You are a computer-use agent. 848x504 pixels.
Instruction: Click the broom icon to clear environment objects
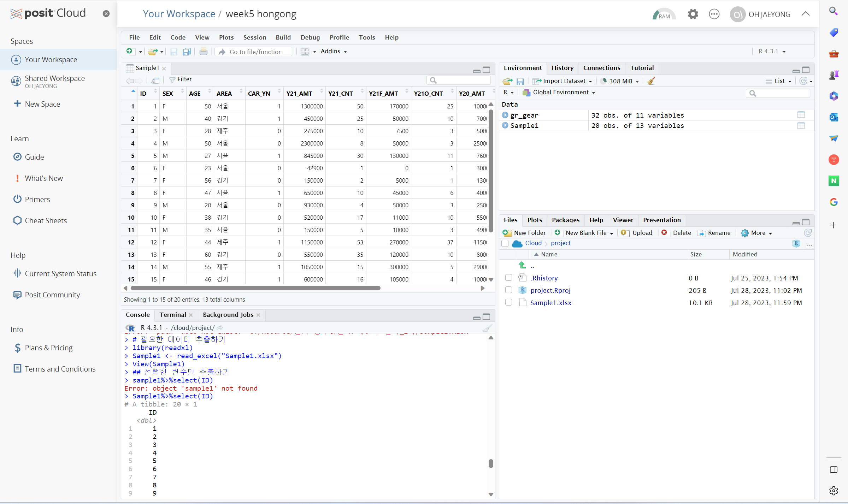pos(651,81)
